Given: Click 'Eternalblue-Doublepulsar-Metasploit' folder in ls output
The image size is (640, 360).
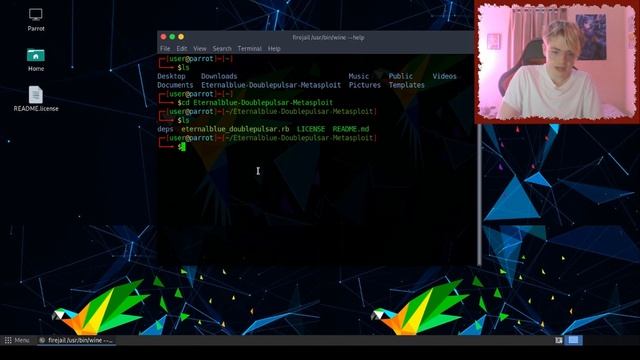Looking at the screenshot, I should pyautogui.click(x=271, y=85).
